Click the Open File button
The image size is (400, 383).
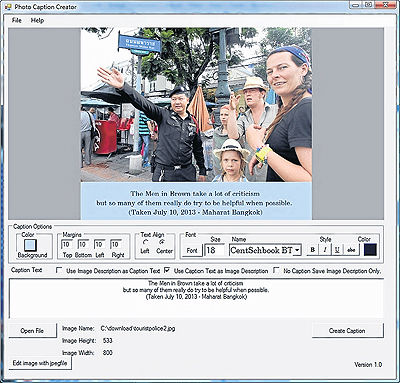coord(32,331)
